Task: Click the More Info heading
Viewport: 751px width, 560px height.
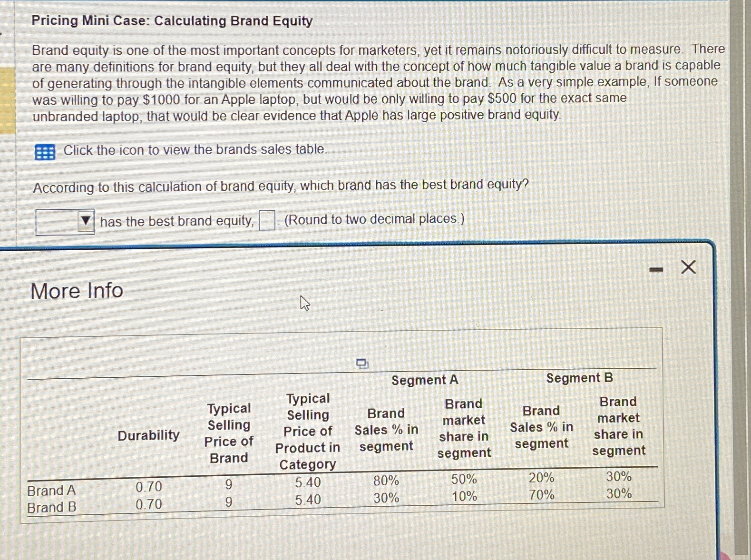Action: pyautogui.click(x=76, y=290)
